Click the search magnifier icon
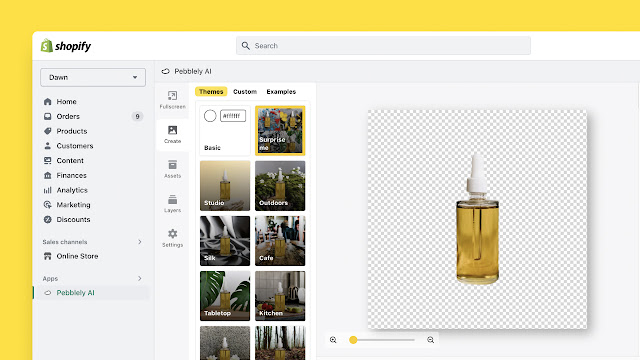Viewport: 640px width, 360px height. click(245, 46)
